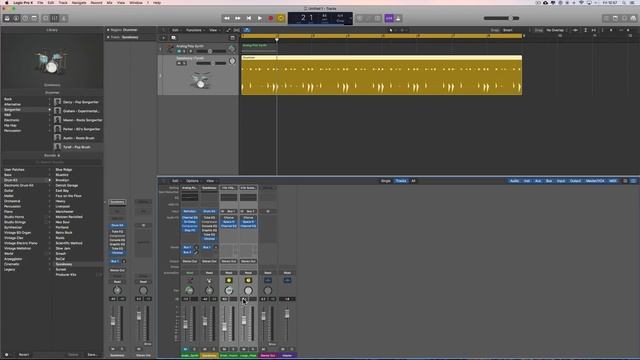
Task: Open the Window menu
Action: tap(136, 2)
